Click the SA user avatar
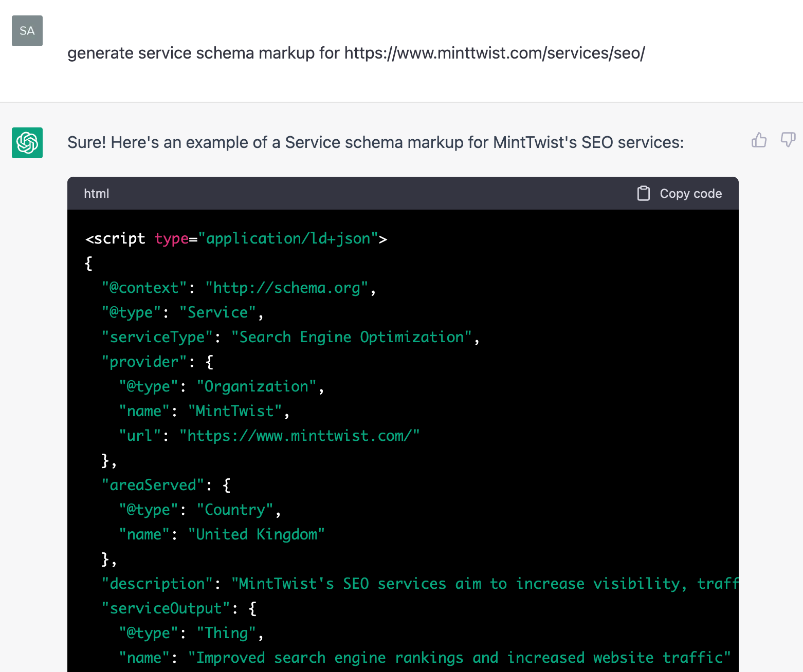Viewport: 803px width, 672px height. pyautogui.click(x=27, y=31)
